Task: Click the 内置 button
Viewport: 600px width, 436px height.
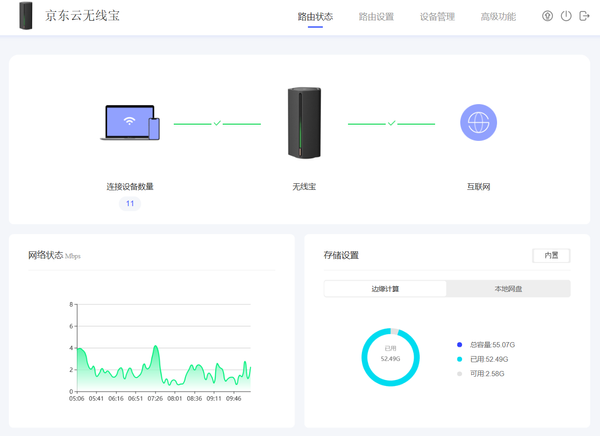Action: (551, 255)
